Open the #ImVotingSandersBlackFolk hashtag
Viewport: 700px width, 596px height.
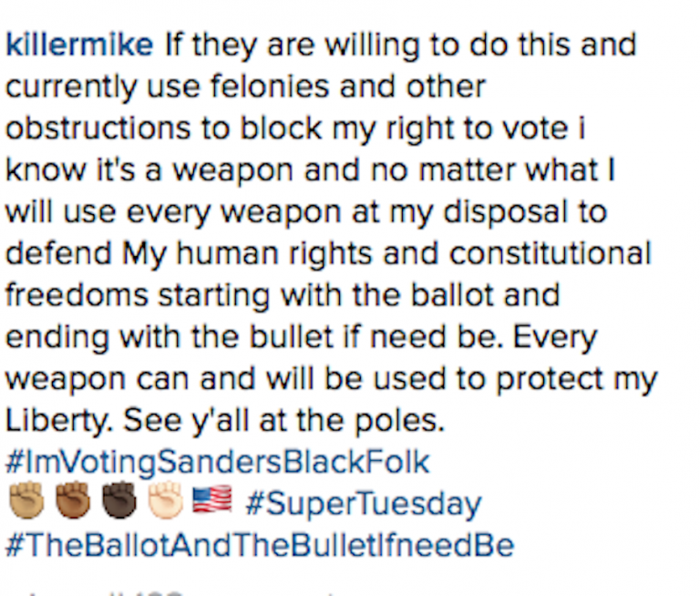click(x=217, y=462)
